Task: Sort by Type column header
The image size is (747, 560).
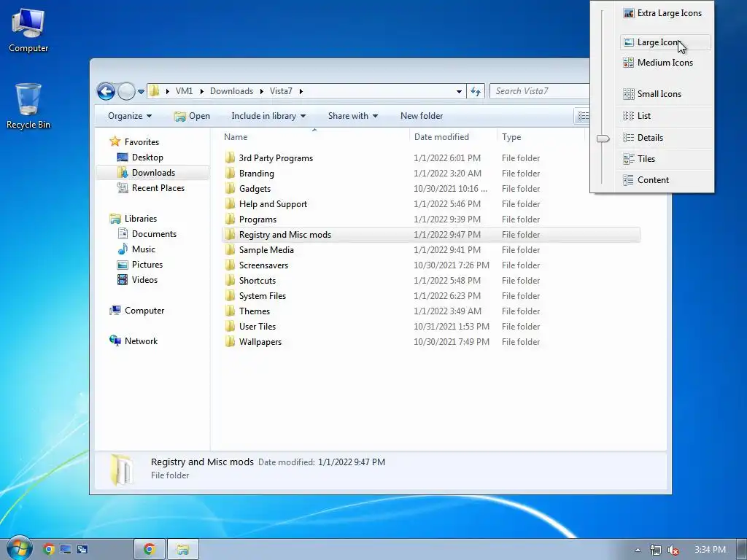Action: pyautogui.click(x=541, y=137)
